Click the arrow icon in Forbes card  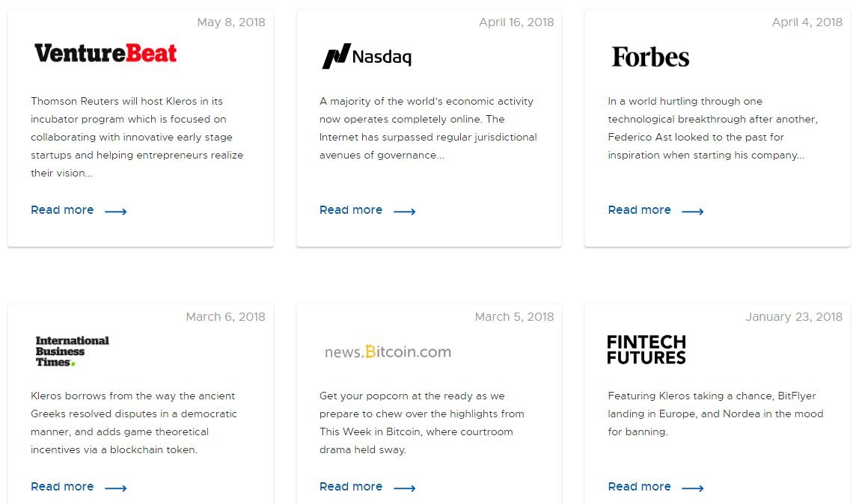(x=692, y=211)
